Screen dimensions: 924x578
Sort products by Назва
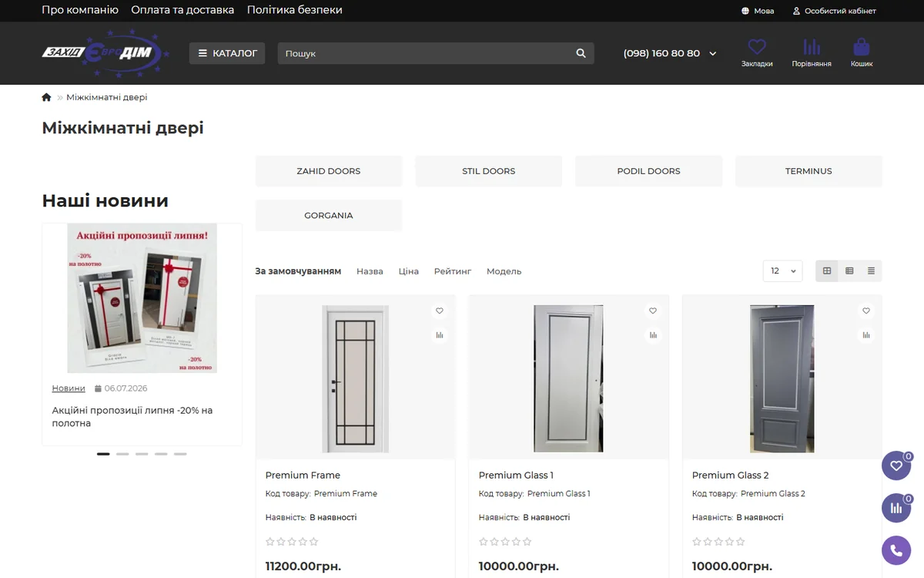click(370, 271)
